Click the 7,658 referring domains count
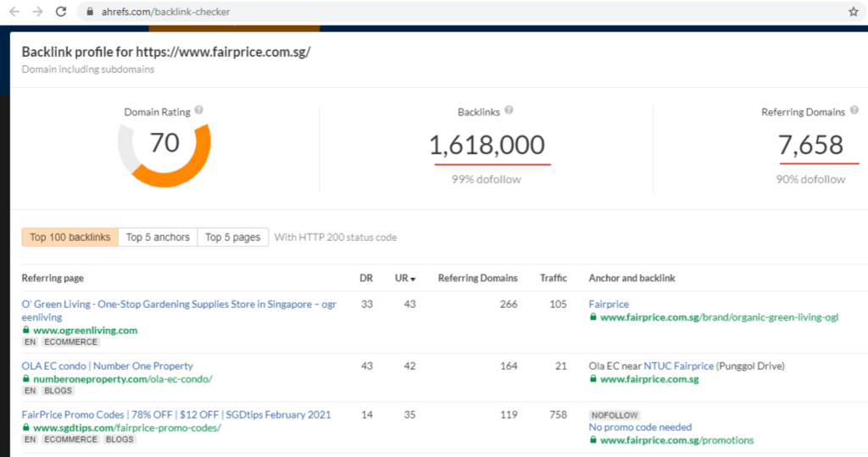This screenshot has width=868, height=457. click(810, 145)
